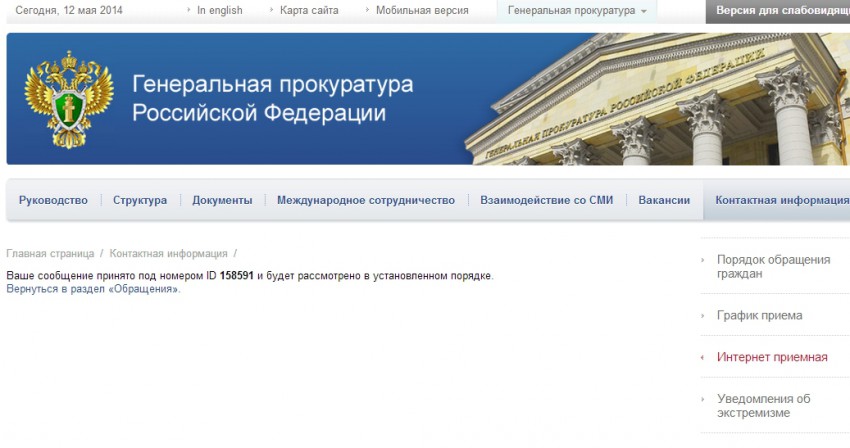Click the double-headed eagle emblem logo

pyautogui.click(x=55, y=98)
